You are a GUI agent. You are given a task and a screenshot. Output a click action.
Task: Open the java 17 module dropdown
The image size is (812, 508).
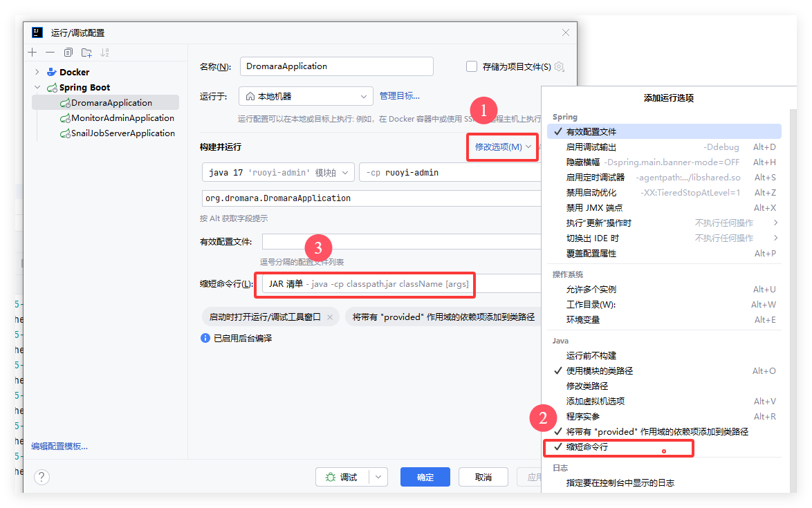(x=277, y=172)
